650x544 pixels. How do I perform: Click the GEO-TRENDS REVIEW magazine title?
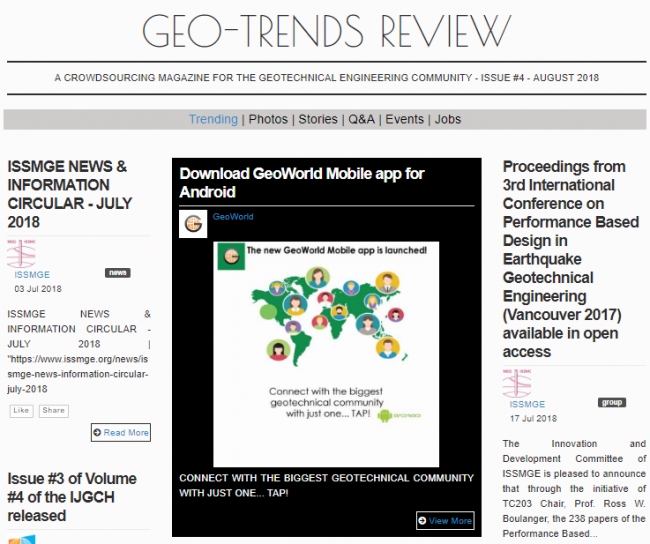[x=327, y=31]
